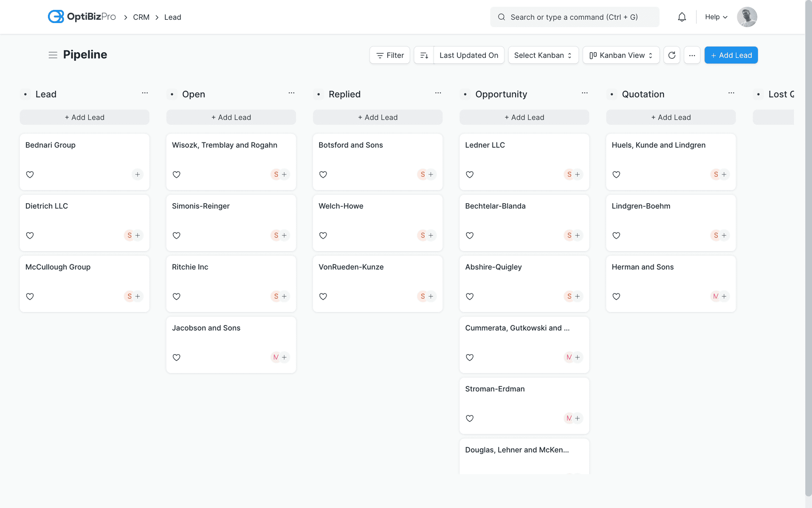Screen dimensions: 812x508
Task: Add a lead under the Replied column
Action: click(x=377, y=117)
